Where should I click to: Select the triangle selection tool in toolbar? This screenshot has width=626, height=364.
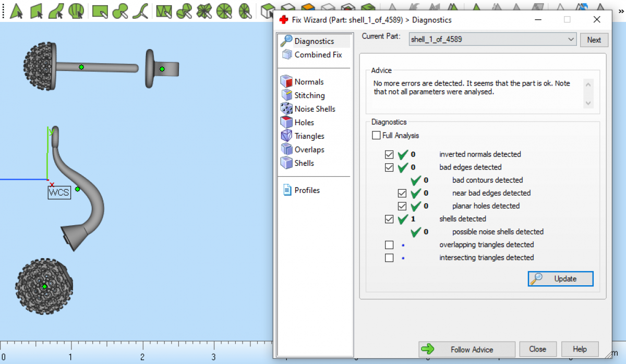(16, 10)
